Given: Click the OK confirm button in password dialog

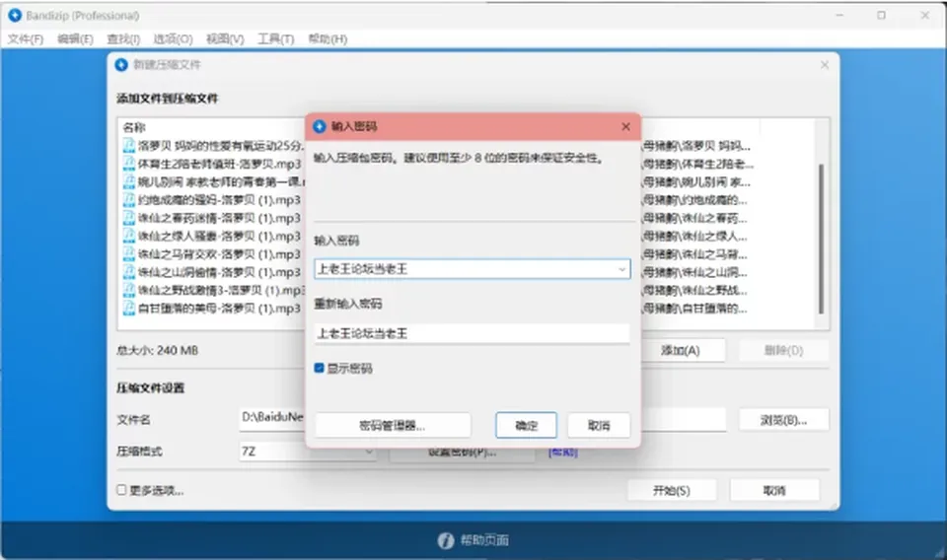Looking at the screenshot, I should click(x=526, y=426).
